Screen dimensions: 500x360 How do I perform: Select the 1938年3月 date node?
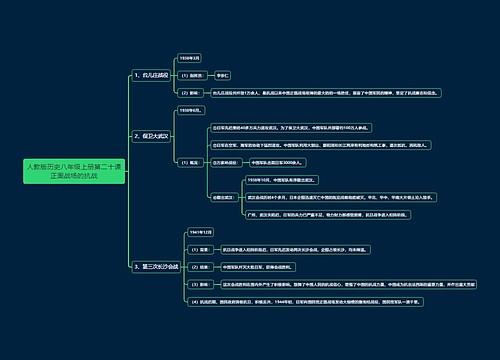pos(189,58)
